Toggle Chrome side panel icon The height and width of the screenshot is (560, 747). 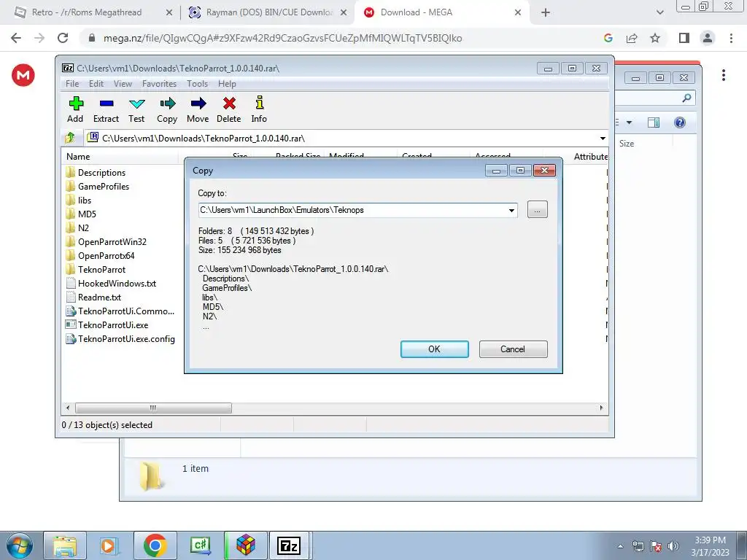coord(684,38)
